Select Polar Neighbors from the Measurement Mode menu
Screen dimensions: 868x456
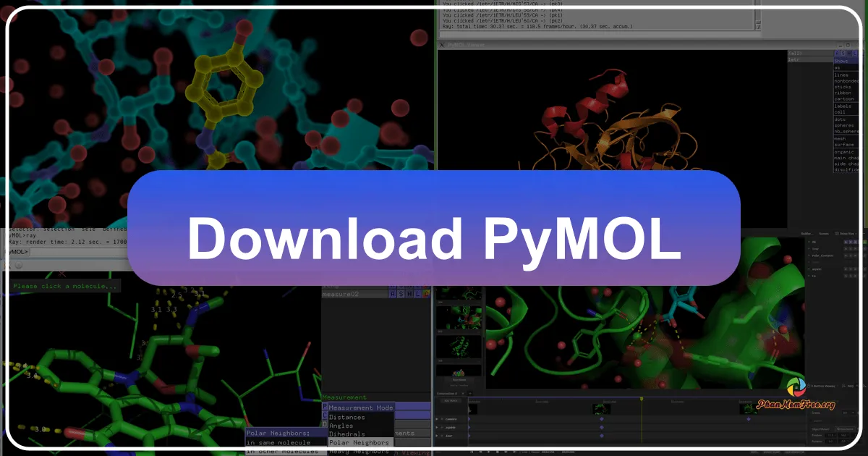pos(358,442)
